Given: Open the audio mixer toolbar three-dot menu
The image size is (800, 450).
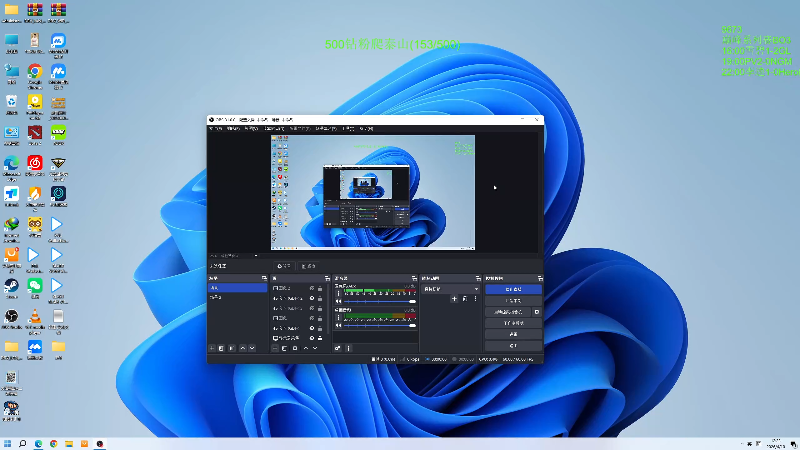Looking at the screenshot, I should pyautogui.click(x=348, y=348).
